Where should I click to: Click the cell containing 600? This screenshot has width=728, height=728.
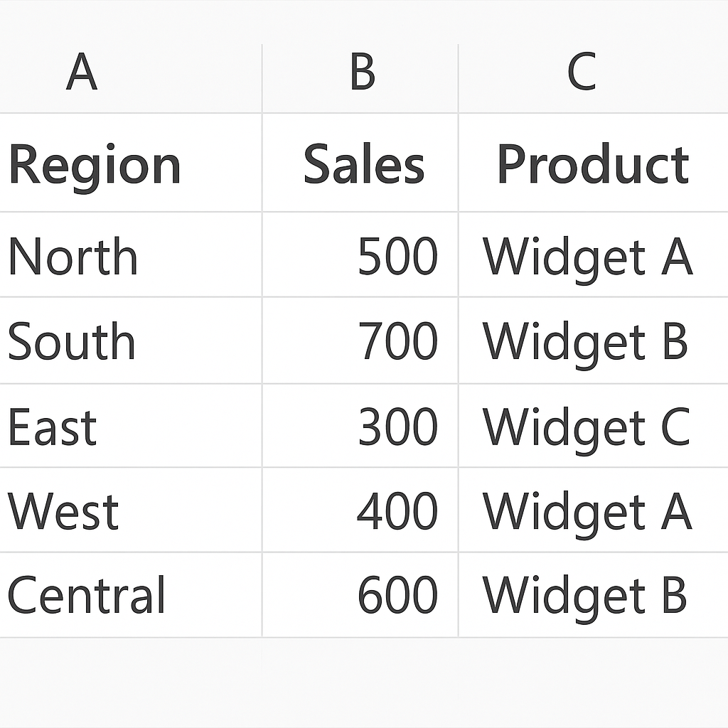click(x=397, y=595)
